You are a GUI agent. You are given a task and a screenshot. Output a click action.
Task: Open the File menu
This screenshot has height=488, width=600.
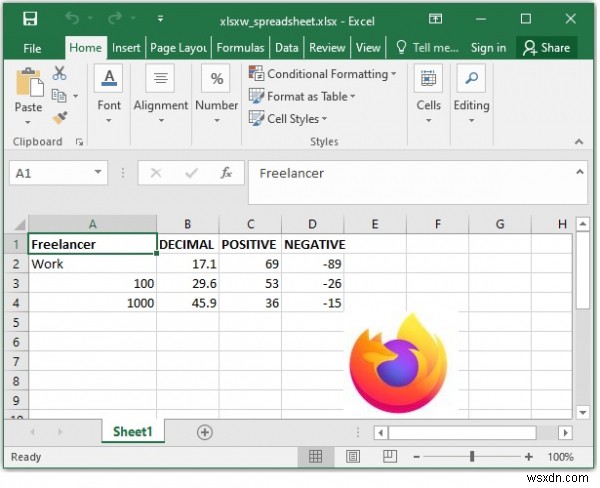point(32,48)
